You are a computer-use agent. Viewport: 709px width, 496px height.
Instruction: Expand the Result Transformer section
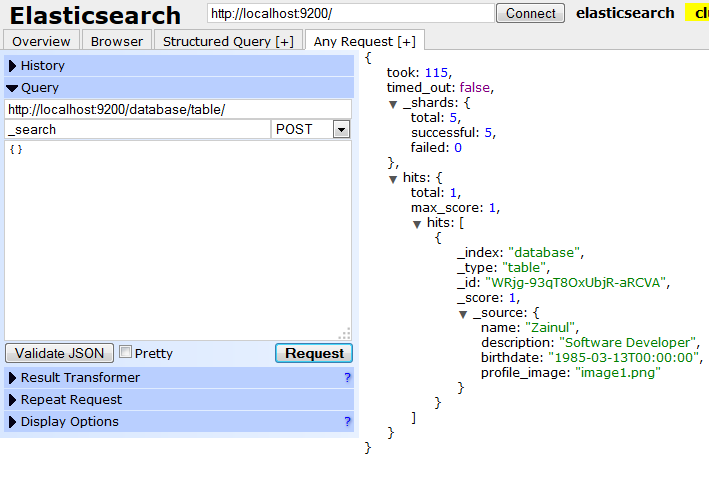pos(179,378)
